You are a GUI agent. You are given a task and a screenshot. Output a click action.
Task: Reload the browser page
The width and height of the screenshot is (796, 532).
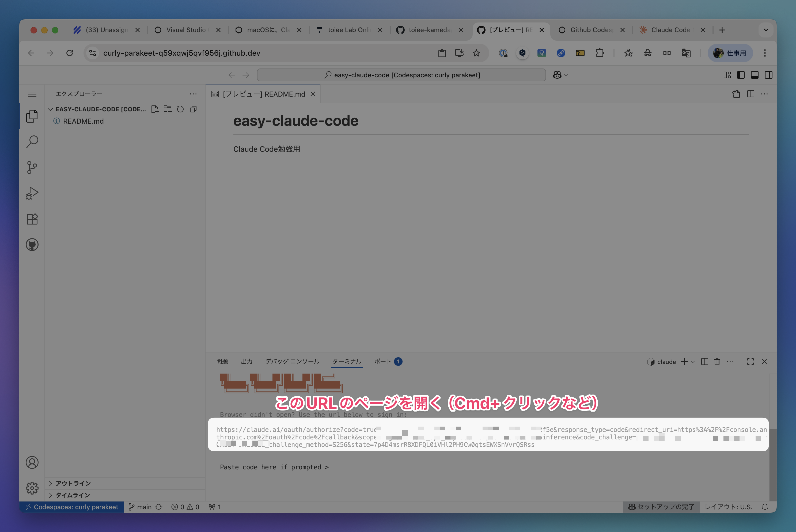pyautogui.click(x=70, y=53)
